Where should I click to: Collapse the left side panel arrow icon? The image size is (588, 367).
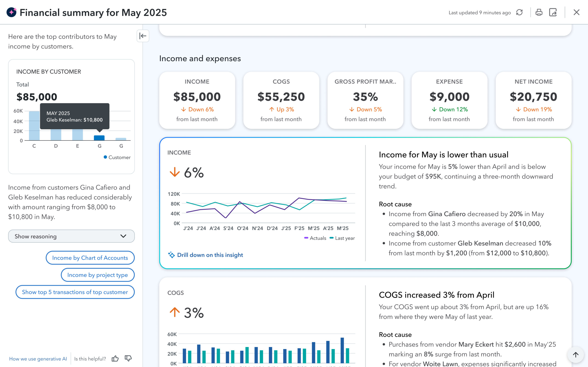pos(143,36)
